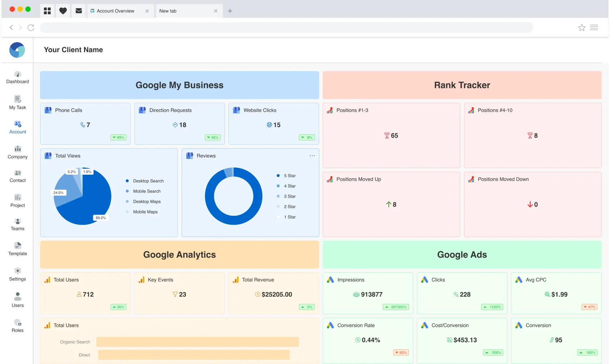Open the Reviews card overflow menu
This screenshot has width=610, height=364.
click(x=312, y=155)
